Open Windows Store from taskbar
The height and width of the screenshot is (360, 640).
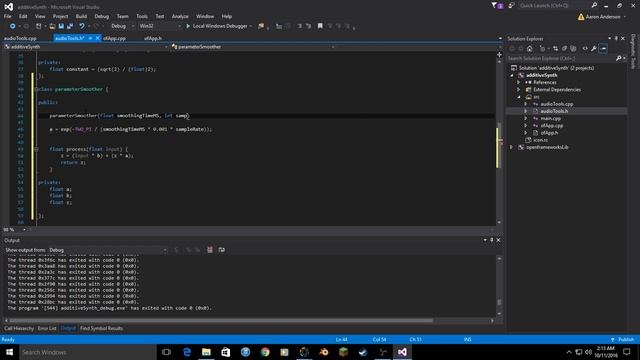226,352
